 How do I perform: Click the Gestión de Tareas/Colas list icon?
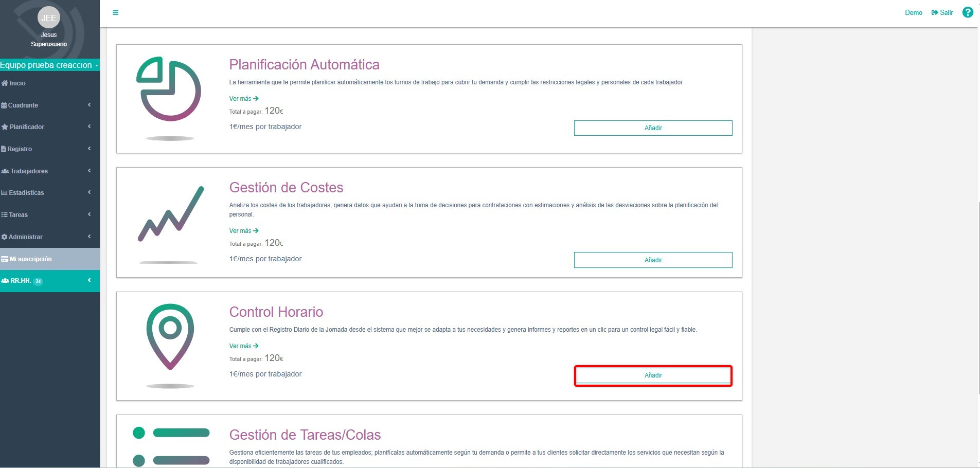pos(171,445)
